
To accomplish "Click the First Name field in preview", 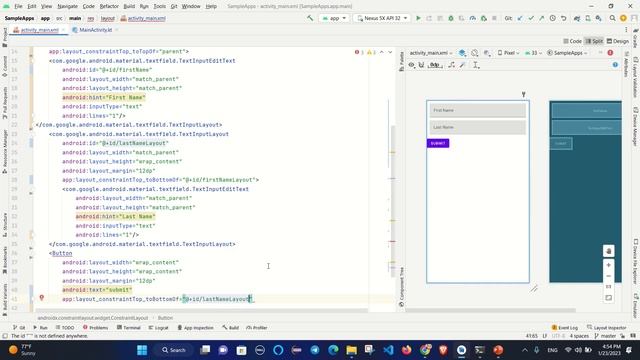I will (x=478, y=110).
